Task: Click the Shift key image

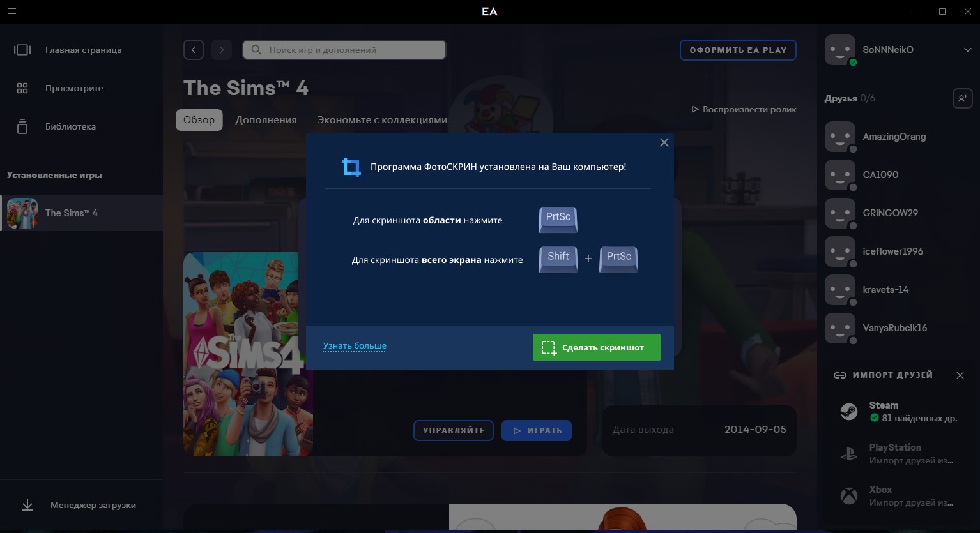Action: [558, 259]
